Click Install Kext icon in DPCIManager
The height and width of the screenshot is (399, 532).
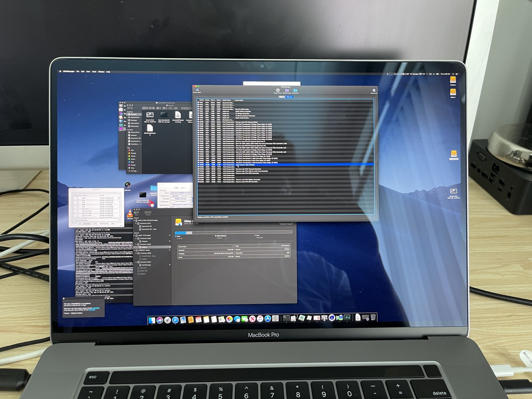[x=295, y=91]
